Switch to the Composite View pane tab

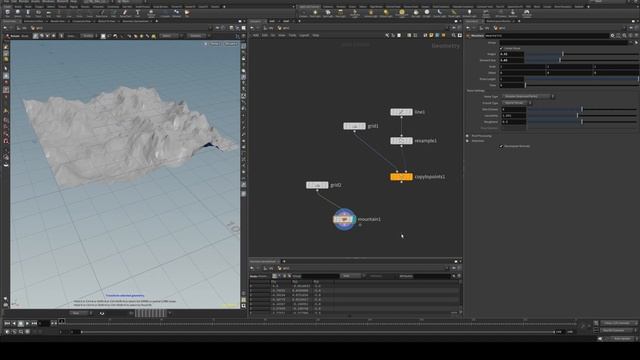(x=82, y=21)
